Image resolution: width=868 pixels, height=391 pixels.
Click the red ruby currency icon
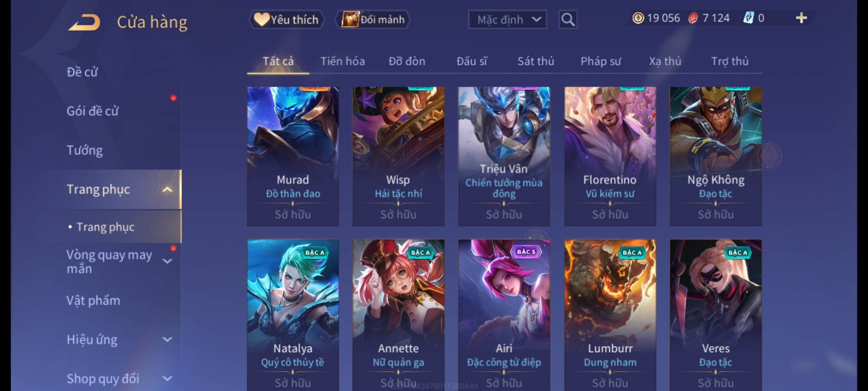[x=693, y=18]
